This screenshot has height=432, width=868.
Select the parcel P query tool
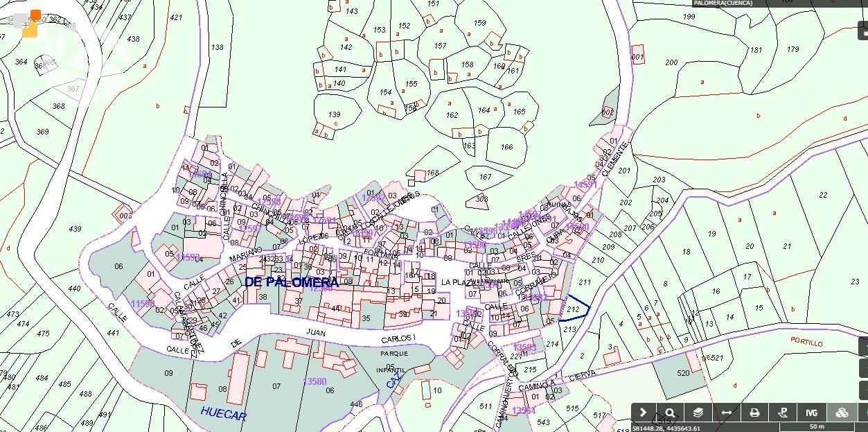[x=783, y=413]
